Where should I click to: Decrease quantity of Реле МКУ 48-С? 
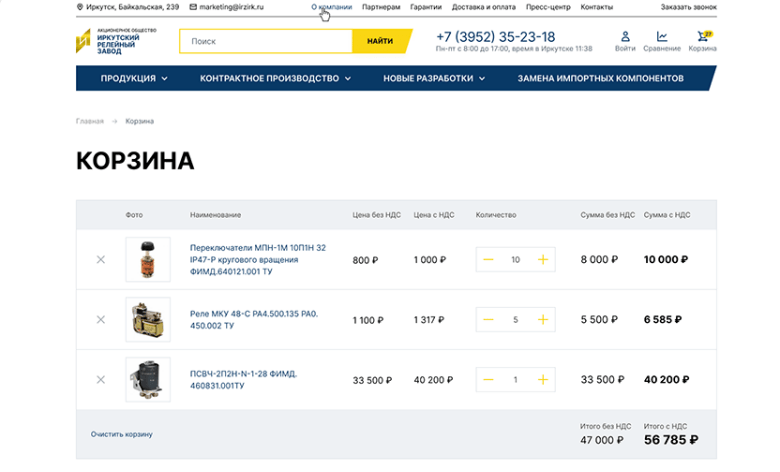(488, 320)
